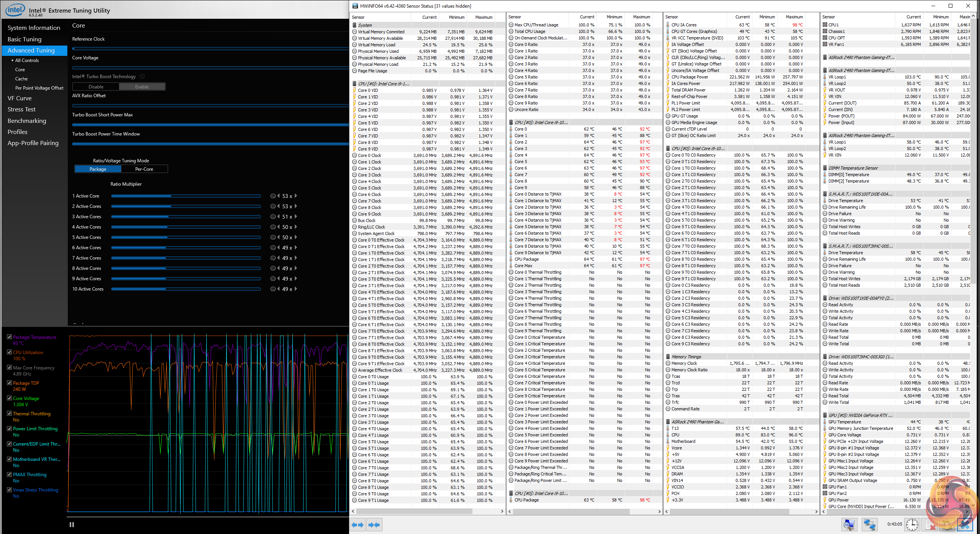Decrease the 10 Active Cores ratio with left arrow

(278, 289)
